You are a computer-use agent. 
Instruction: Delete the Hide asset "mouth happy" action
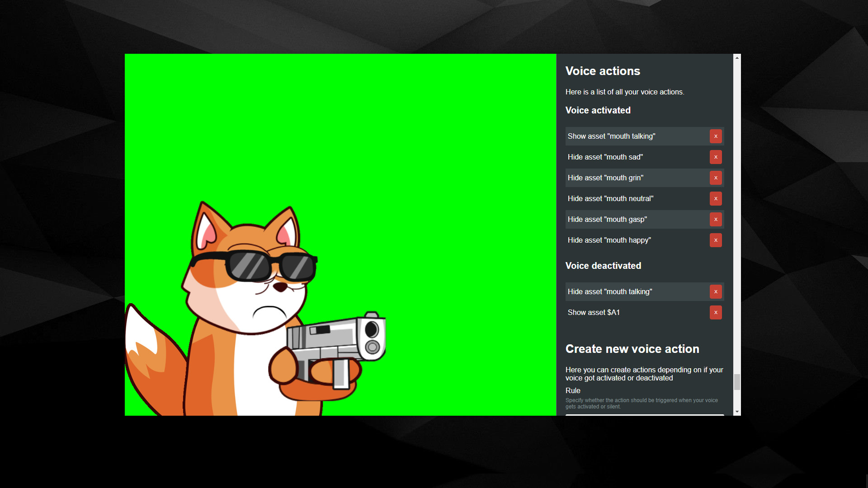click(716, 240)
